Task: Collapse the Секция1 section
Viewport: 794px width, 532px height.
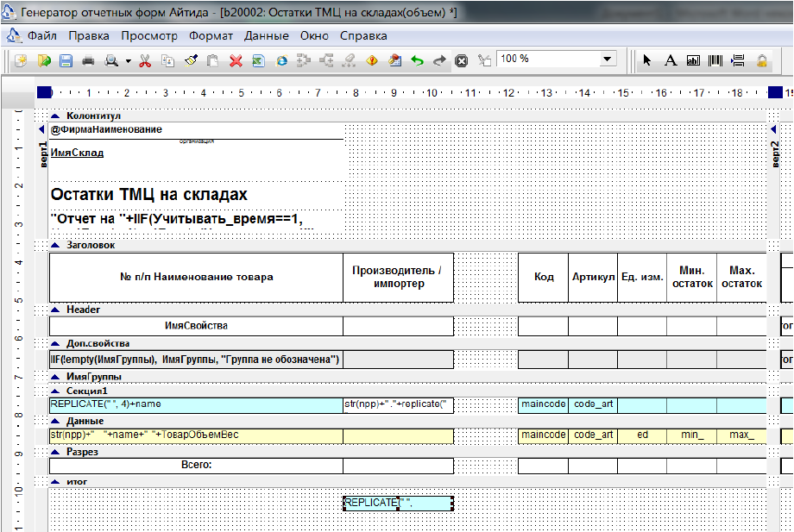Action: coord(55,391)
